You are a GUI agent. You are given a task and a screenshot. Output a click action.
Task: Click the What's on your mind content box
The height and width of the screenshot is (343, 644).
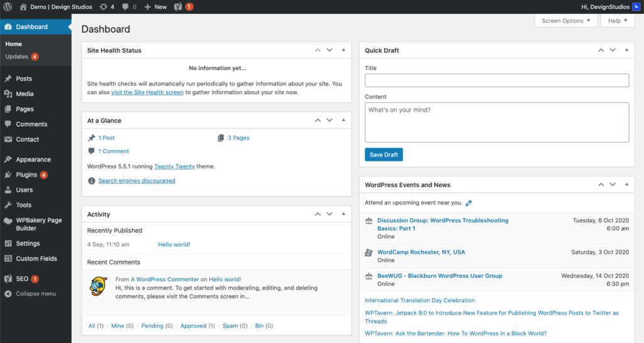(497, 122)
